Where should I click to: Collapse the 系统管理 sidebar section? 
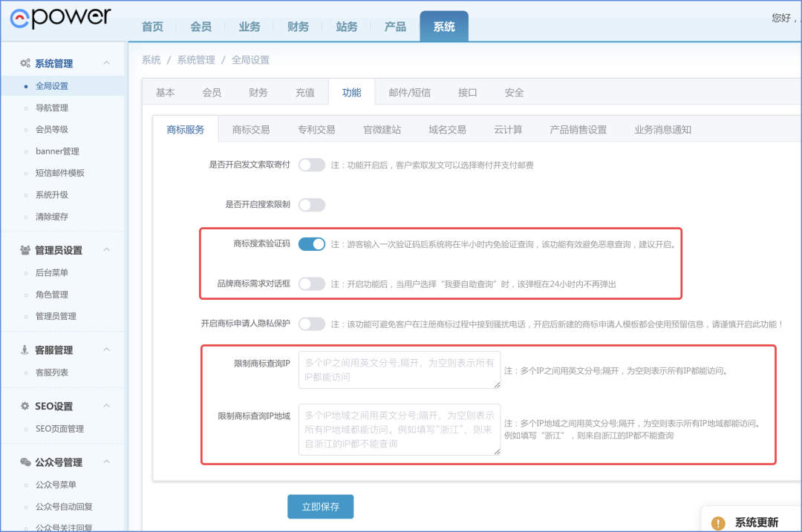click(x=107, y=64)
